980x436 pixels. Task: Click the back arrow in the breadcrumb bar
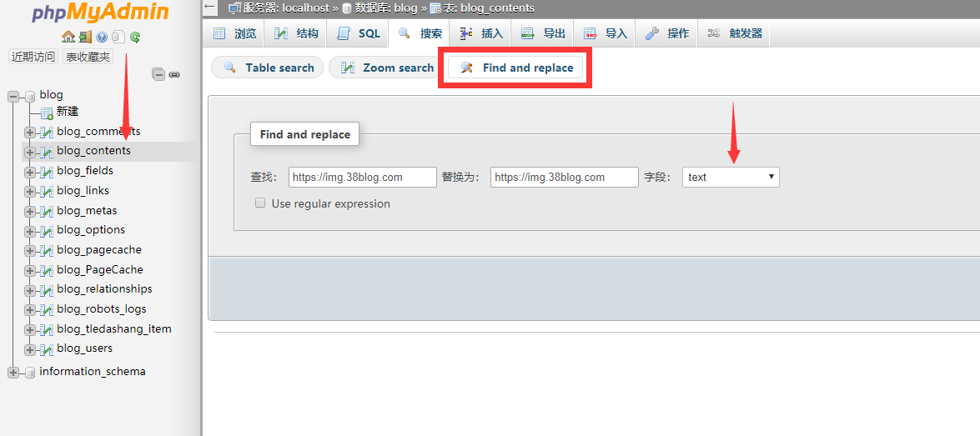(x=210, y=8)
